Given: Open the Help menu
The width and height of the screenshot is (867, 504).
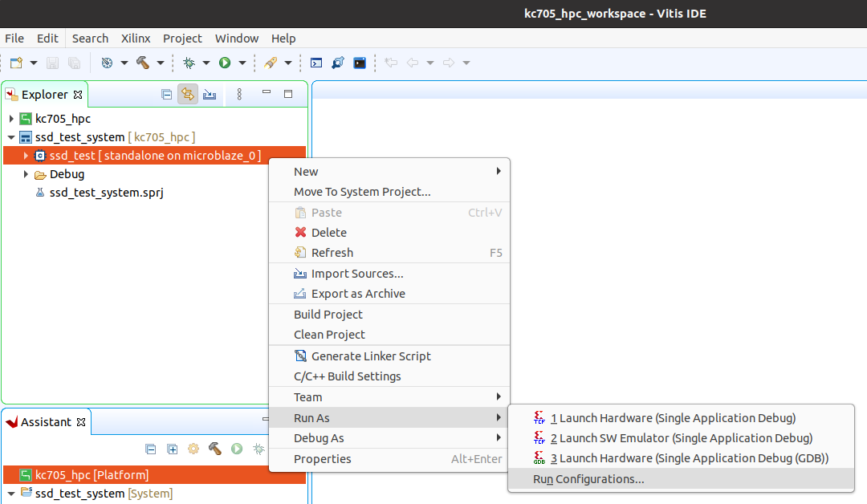Looking at the screenshot, I should point(283,39).
